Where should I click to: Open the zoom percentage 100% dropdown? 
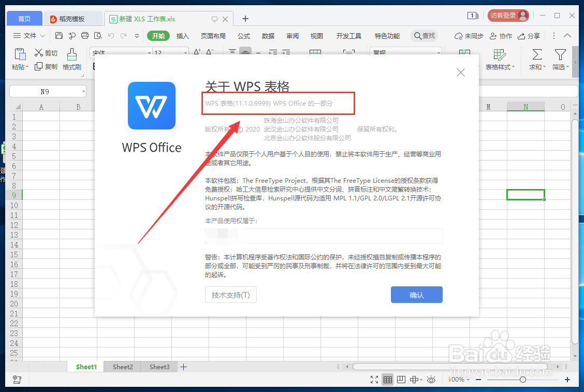click(468, 380)
